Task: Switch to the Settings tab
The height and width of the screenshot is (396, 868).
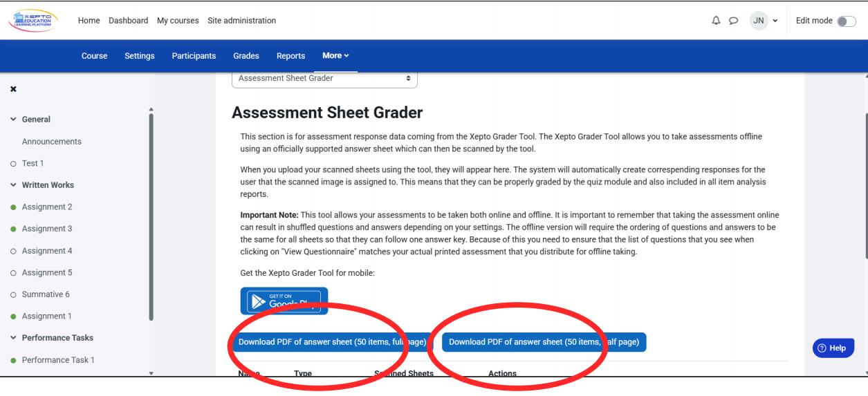Action: (140, 56)
